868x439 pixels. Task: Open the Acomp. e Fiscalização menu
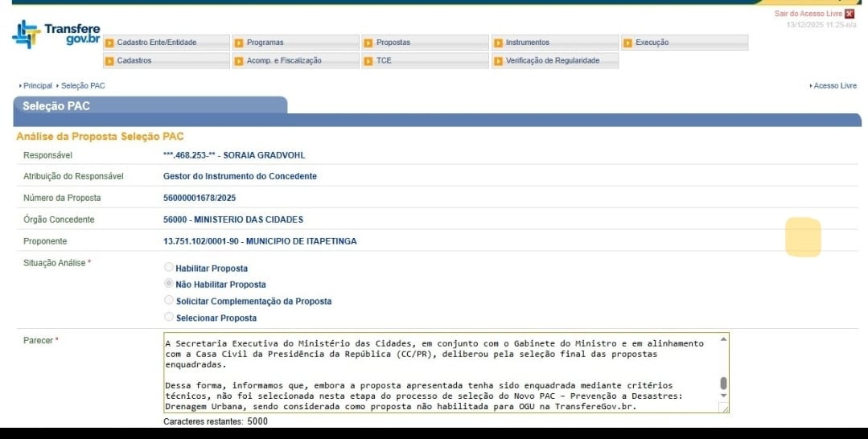tap(284, 61)
